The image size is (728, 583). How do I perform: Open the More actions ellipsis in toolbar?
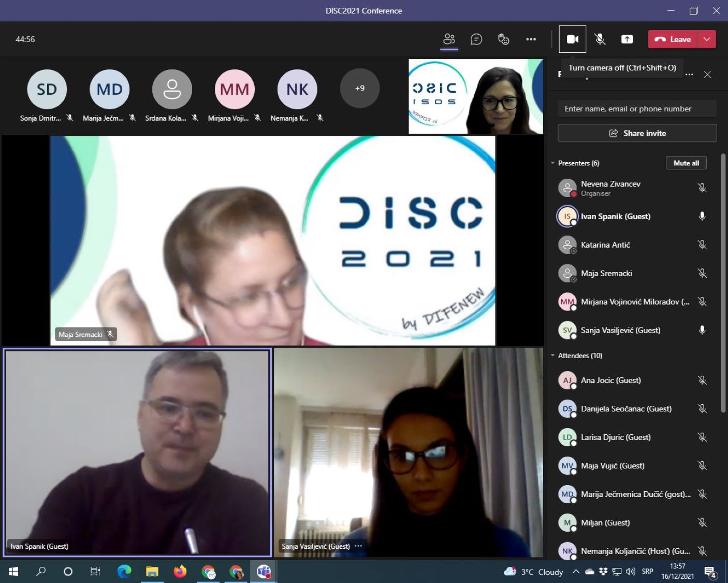[531, 39]
